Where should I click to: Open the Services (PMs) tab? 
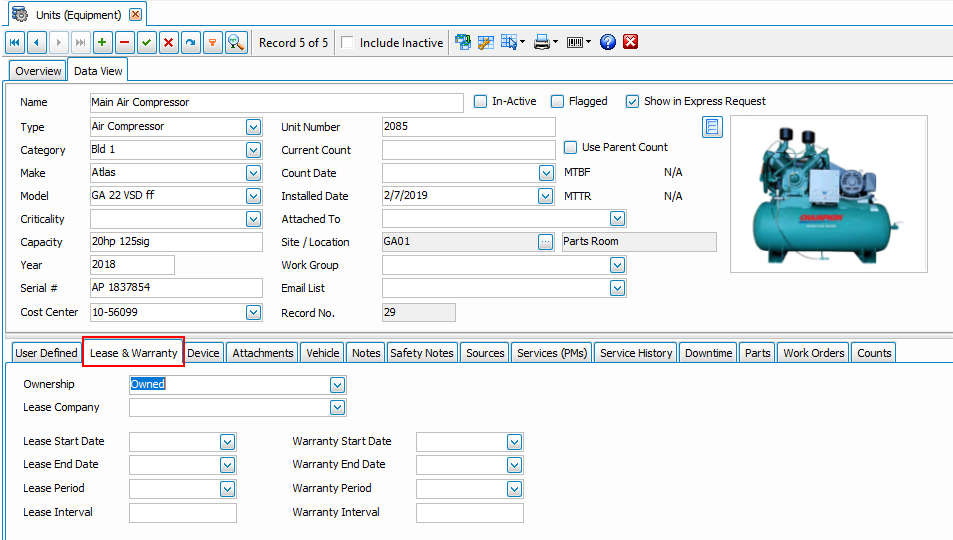click(x=552, y=353)
